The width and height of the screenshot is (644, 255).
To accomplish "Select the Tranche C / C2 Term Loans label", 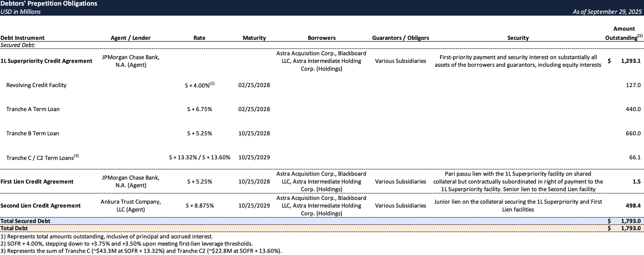I will tap(40, 158).
